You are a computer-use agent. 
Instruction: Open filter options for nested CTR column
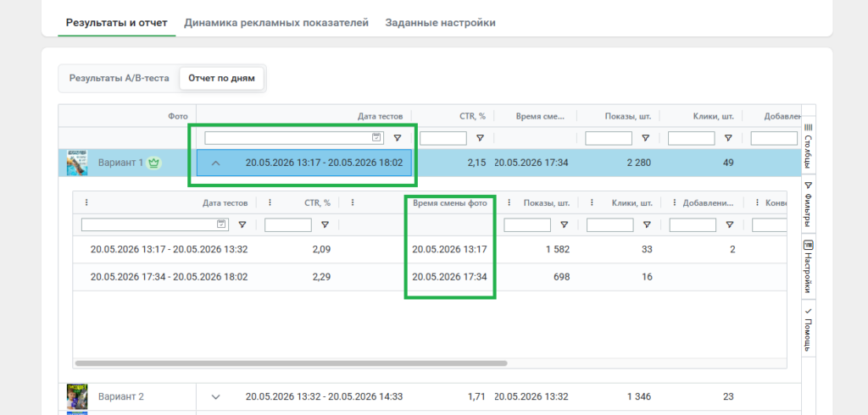point(325,224)
